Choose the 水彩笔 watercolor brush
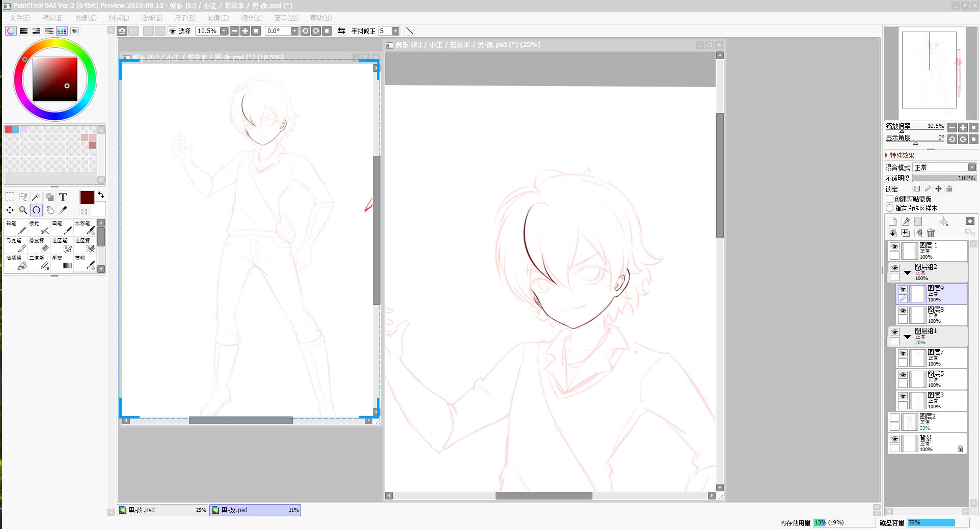Image resolution: width=980 pixels, height=529 pixels. [85, 228]
